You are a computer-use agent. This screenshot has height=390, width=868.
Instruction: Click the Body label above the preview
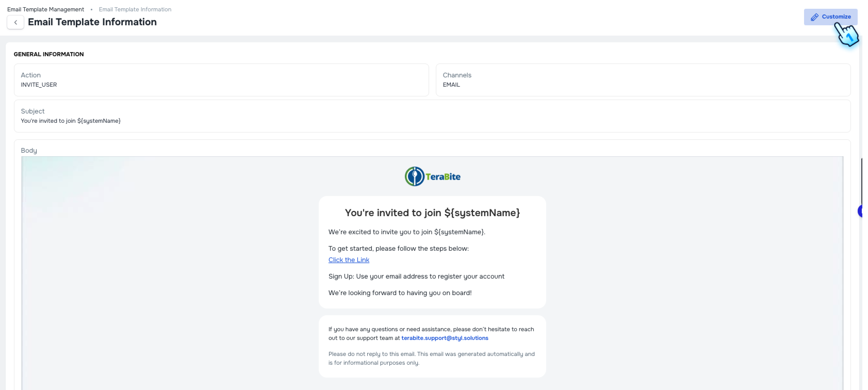(29, 150)
